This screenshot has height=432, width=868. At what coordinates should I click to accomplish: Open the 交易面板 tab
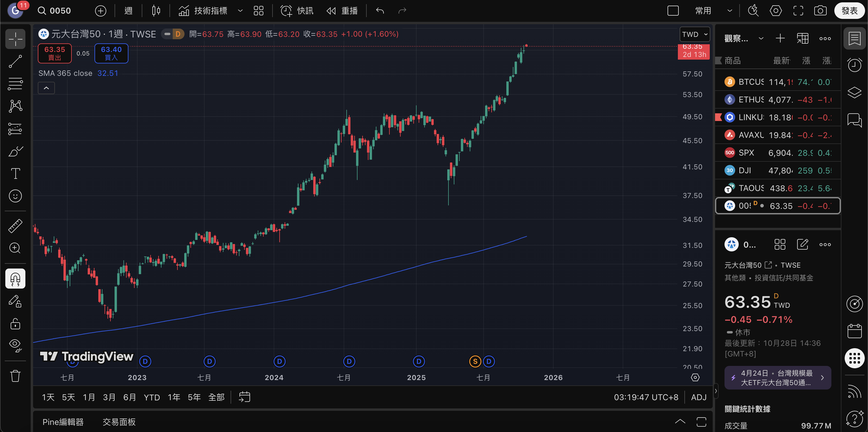pos(119,422)
